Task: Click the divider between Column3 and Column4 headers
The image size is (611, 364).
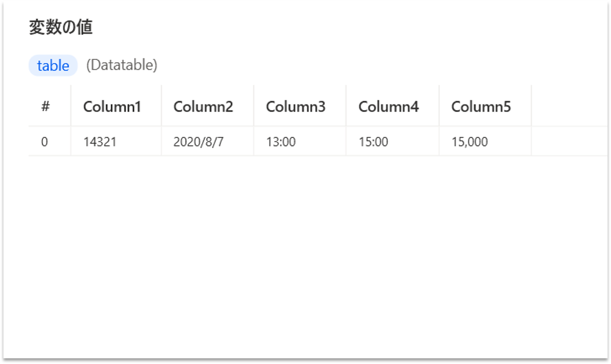Action: click(x=346, y=107)
